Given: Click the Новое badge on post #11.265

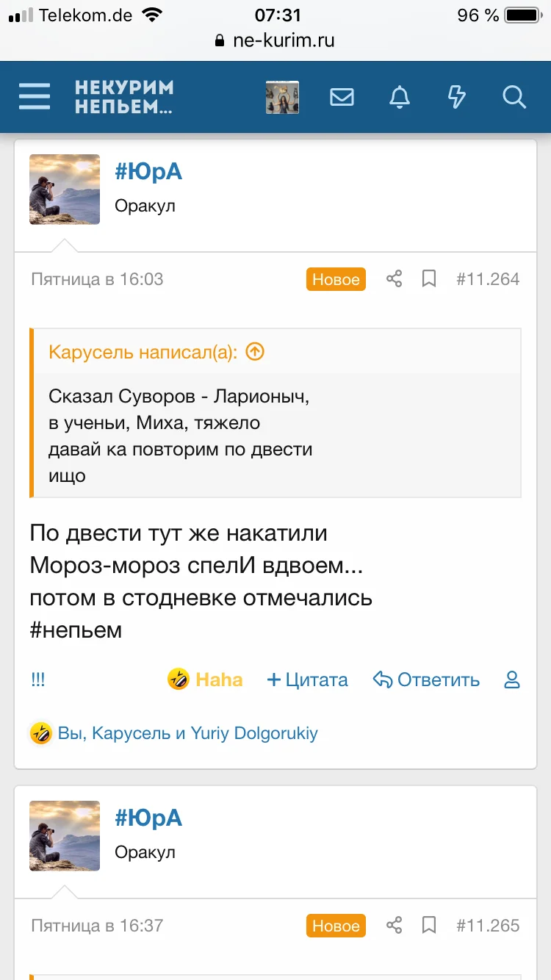Looking at the screenshot, I should click(x=336, y=925).
